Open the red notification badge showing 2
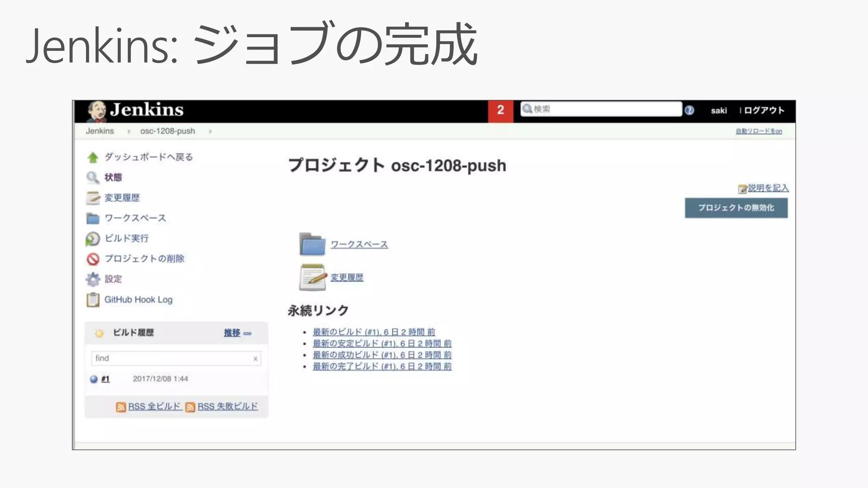 pos(501,111)
